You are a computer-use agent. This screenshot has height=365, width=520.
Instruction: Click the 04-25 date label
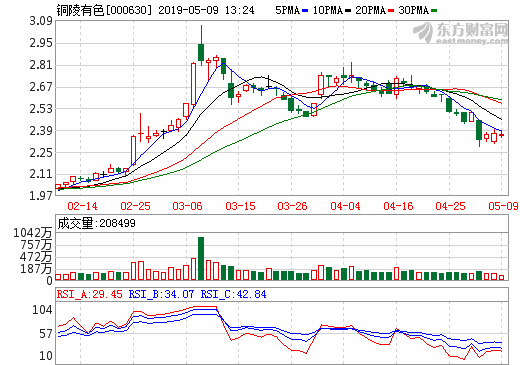pyautogui.click(x=450, y=206)
